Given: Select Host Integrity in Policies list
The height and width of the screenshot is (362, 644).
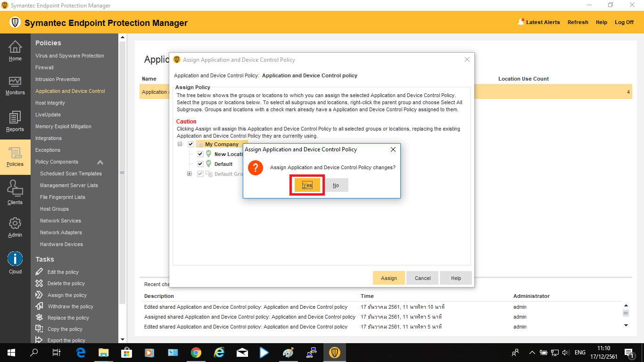Looking at the screenshot, I should (x=50, y=103).
